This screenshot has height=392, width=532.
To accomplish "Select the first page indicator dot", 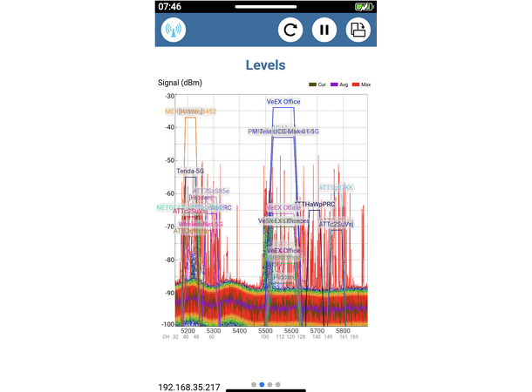I will pos(254,384).
